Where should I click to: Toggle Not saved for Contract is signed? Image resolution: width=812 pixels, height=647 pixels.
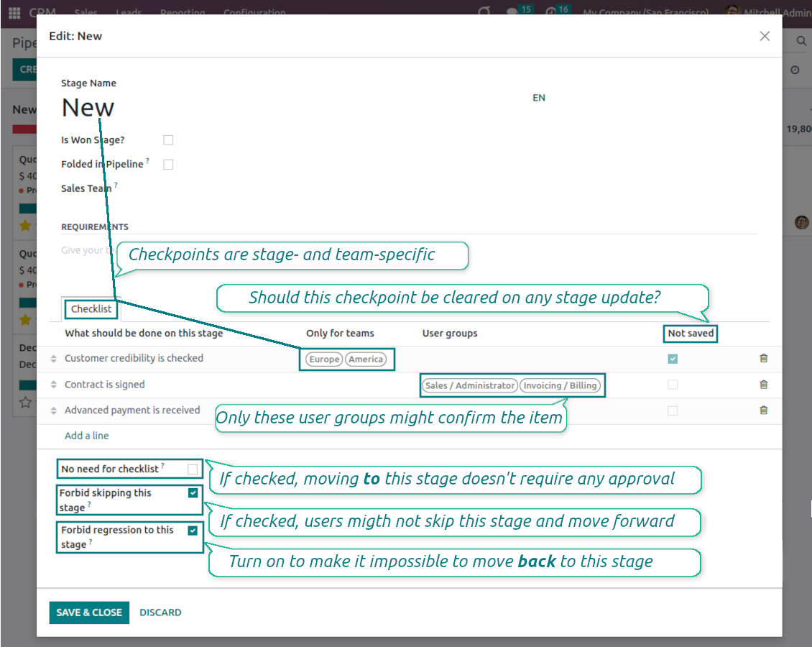(x=673, y=385)
